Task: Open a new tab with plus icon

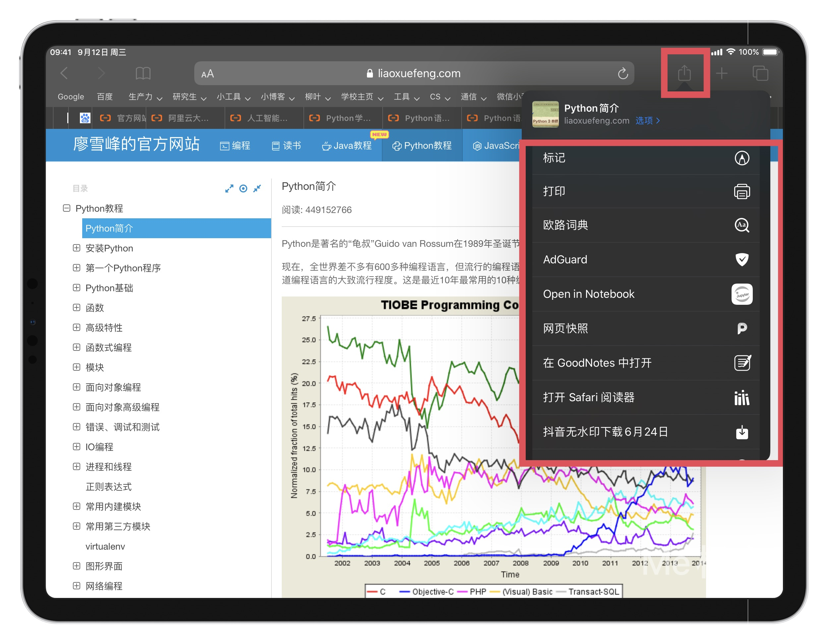Action: [x=721, y=73]
